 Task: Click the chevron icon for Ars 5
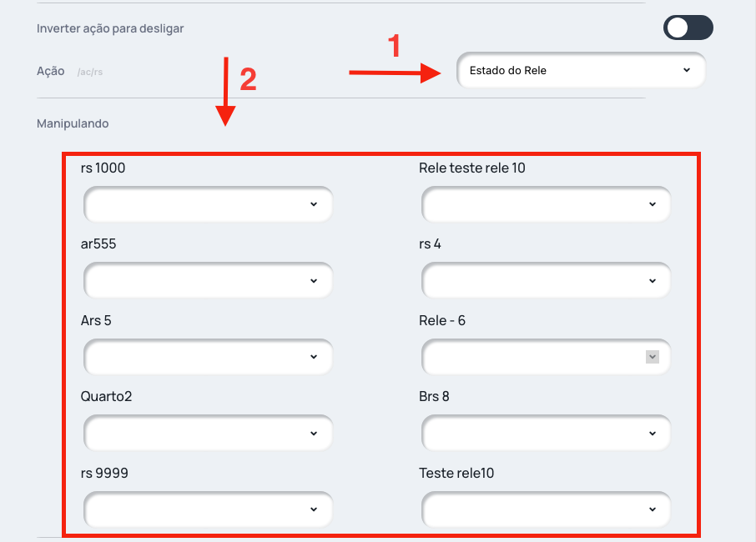point(314,357)
